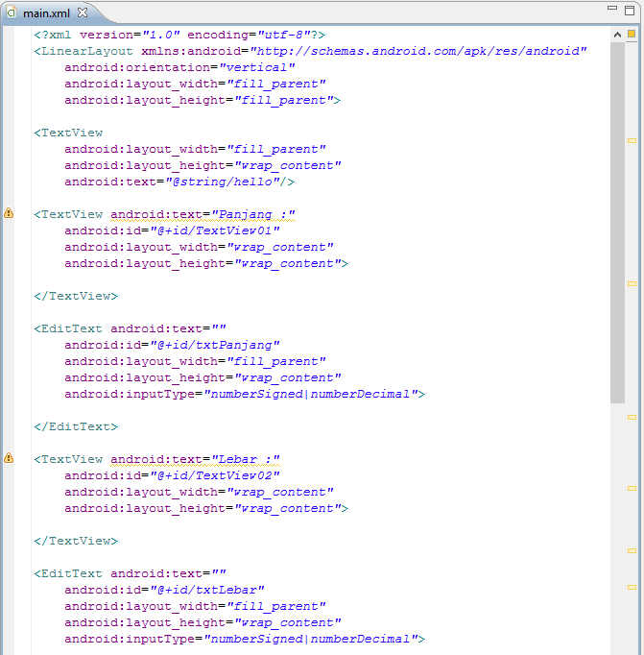
Task: Click the layout_height="fill_parent"> line
Action: tap(203, 100)
